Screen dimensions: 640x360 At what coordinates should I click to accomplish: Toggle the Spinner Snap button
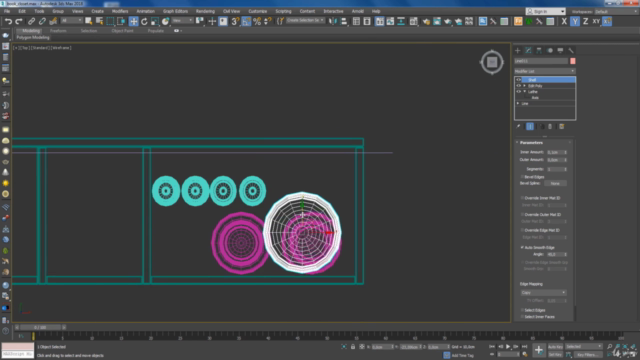pos(268,21)
